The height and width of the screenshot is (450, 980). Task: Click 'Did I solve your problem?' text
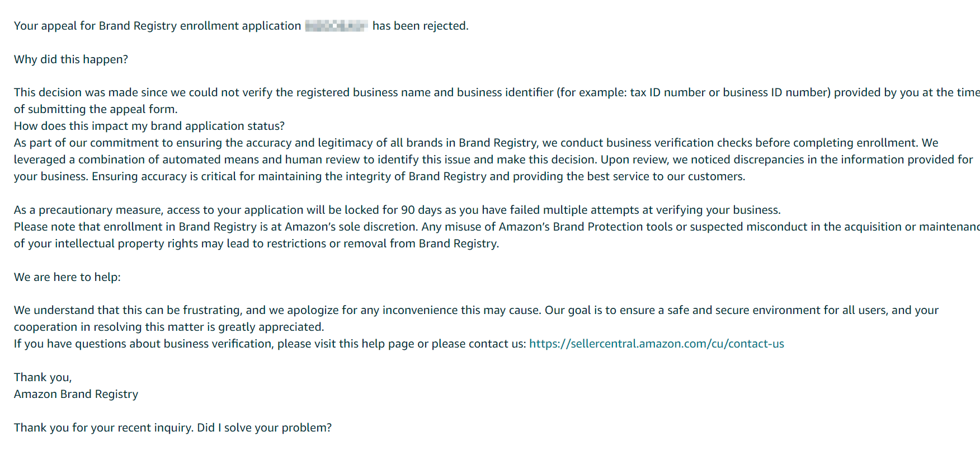pyautogui.click(x=265, y=428)
